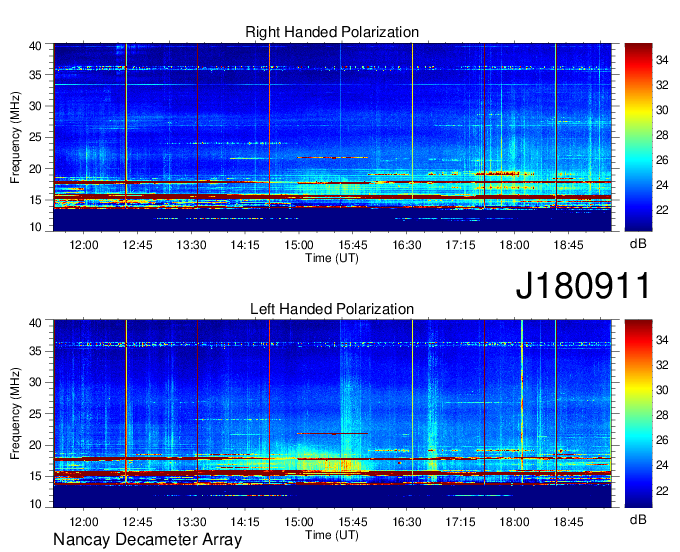The width and height of the screenshot is (680, 552).
Task: Click the "16:30" time tick on the right-handed plot
Action: [x=407, y=245]
